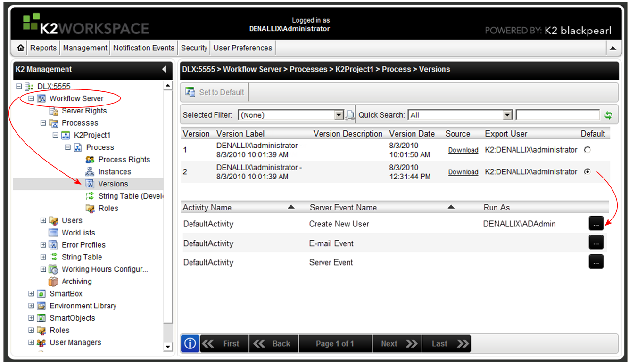Click the Roles icon under Process

click(x=90, y=209)
